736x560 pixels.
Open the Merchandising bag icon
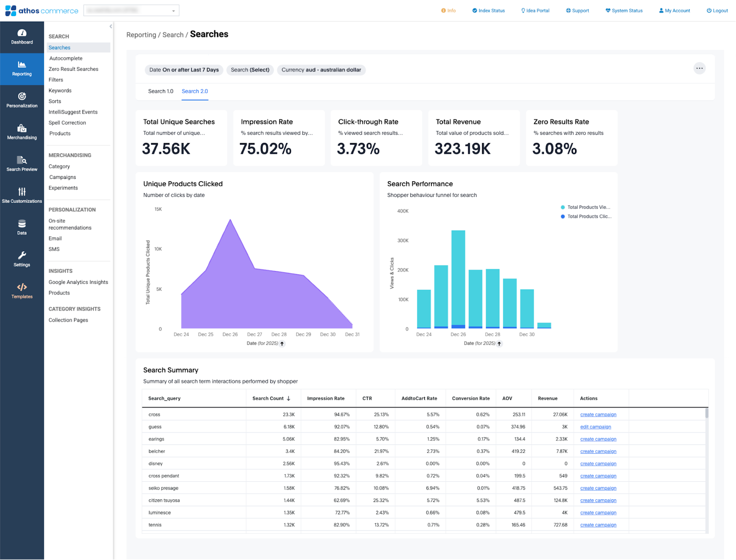[22, 128]
